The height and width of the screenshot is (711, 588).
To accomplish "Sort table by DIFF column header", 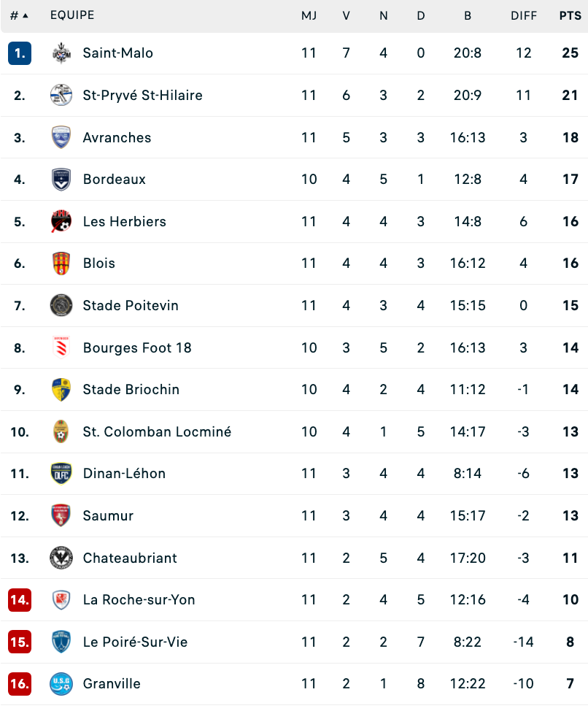I will (x=524, y=16).
